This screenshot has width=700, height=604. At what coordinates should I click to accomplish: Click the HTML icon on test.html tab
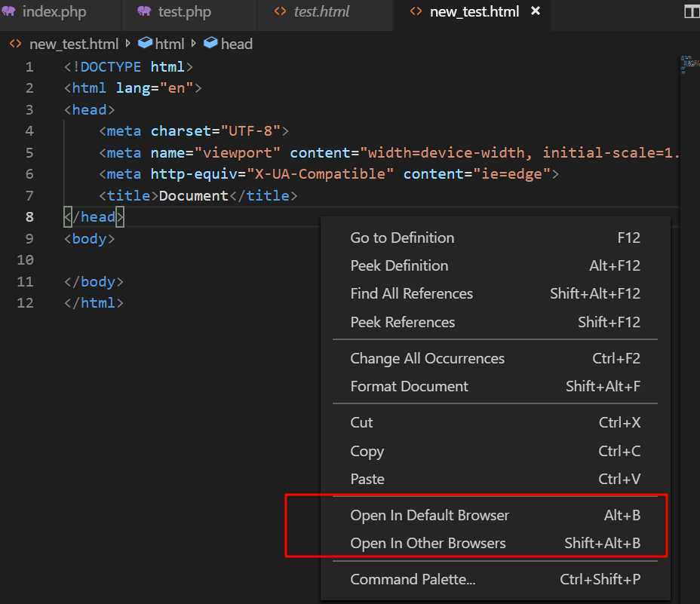coord(280,11)
